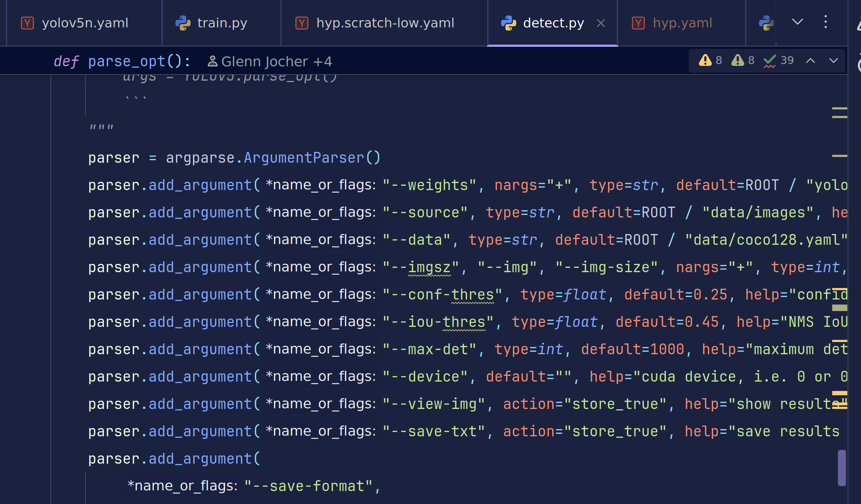Click the underlined imgsz typo text
This screenshot has height=504, width=861.
point(429,267)
